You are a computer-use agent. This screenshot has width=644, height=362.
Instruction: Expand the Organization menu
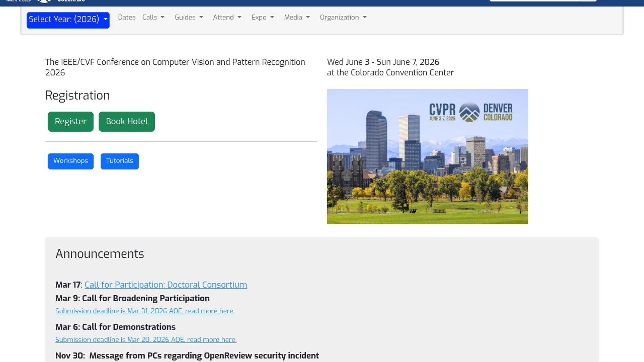click(x=343, y=17)
